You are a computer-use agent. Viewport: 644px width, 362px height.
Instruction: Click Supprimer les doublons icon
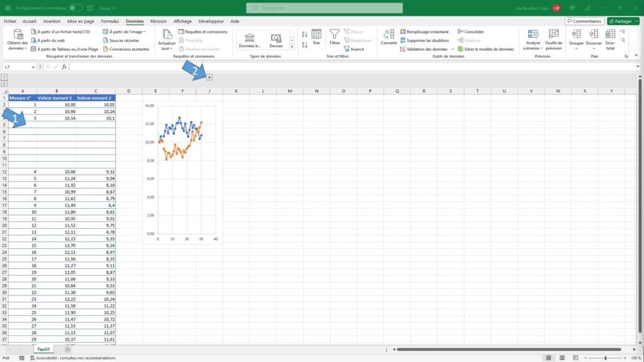[x=403, y=40]
